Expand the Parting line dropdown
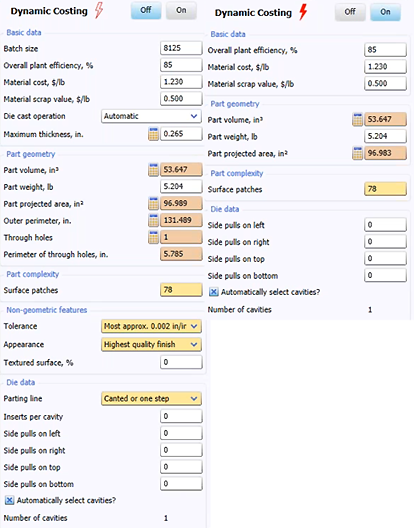 click(x=151, y=399)
